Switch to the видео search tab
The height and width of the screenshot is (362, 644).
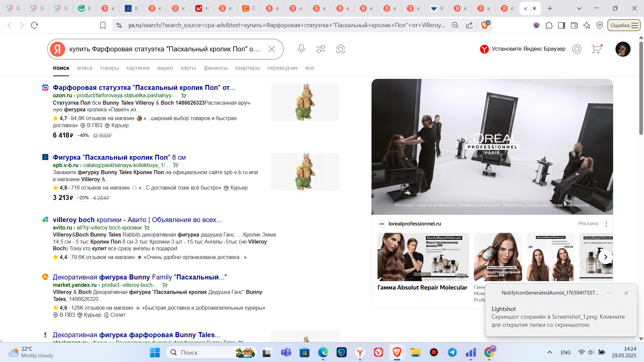click(x=165, y=68)
